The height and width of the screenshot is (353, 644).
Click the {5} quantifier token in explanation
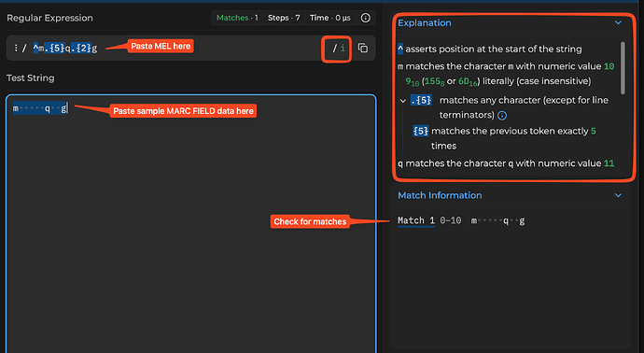point(421,131)
